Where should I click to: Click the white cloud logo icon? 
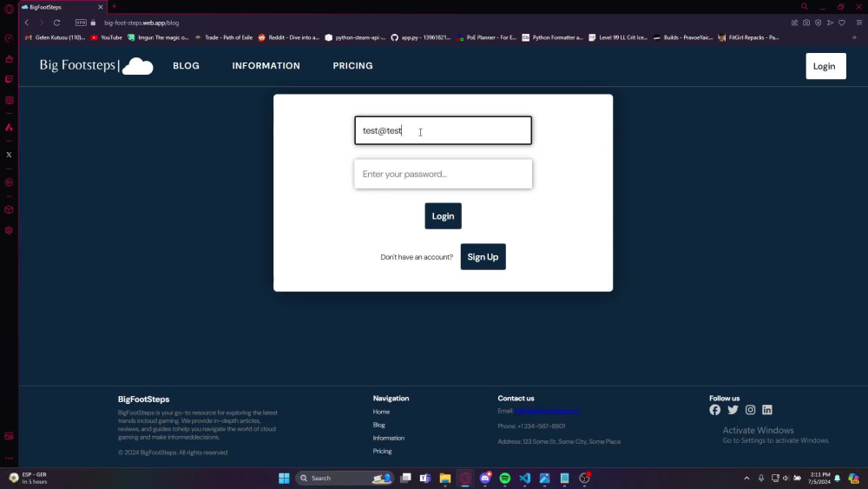click(137, 66)
